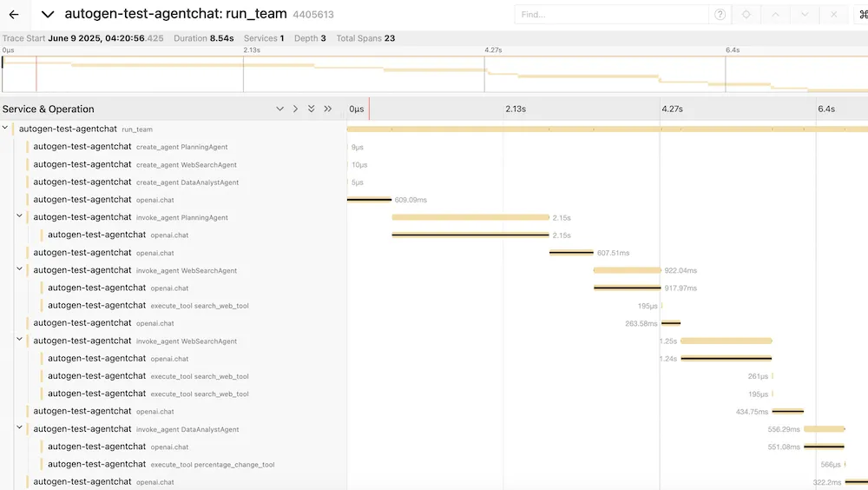Open the keyboard shortcuts command icon
868x490 pixels.
[863, 15]
